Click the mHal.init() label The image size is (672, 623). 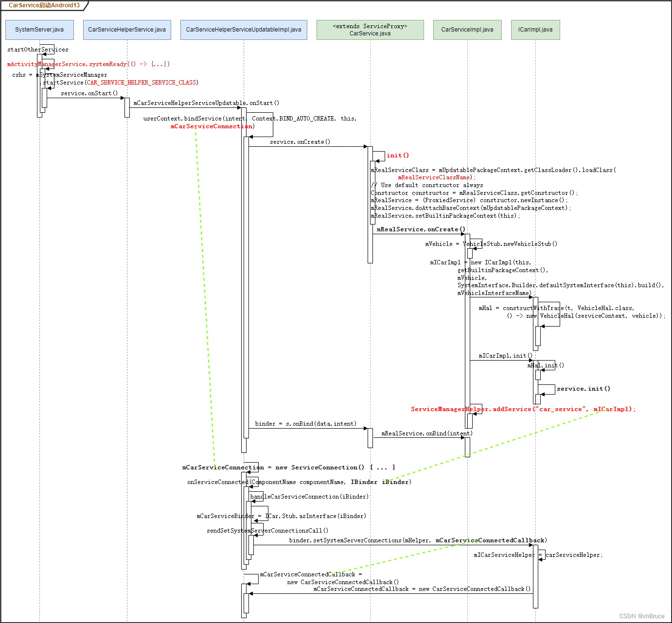(x=546, y=365)
